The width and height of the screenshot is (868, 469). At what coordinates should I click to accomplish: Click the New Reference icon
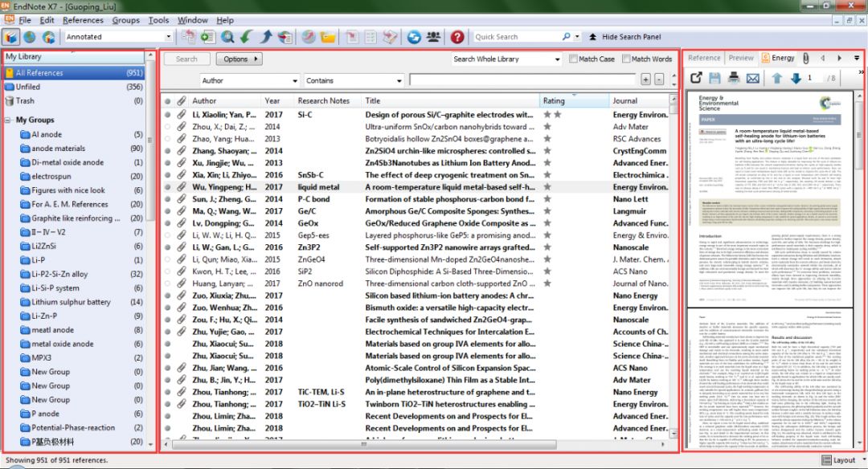point(207,38)
